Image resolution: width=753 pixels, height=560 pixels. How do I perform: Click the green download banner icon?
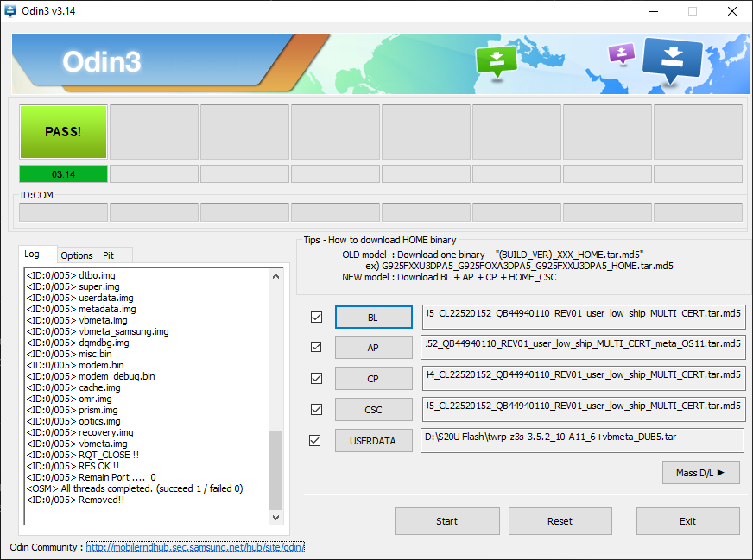coord(496,60)
